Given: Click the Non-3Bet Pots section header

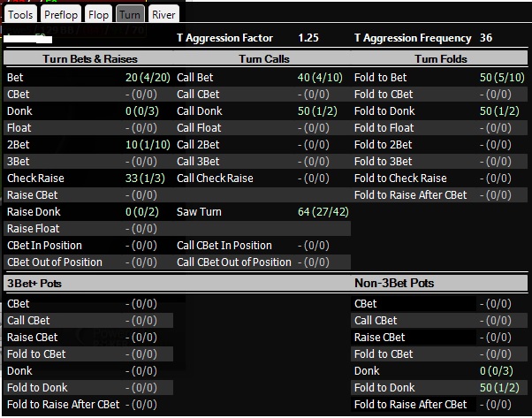Looking at the screenshot, I should coord(393,284).
